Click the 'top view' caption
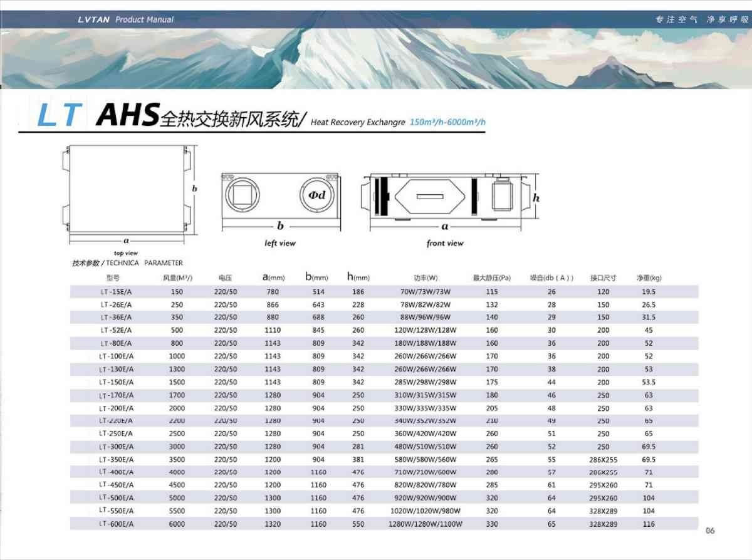This screenshot has height=560, width=752. pos(126,253)
